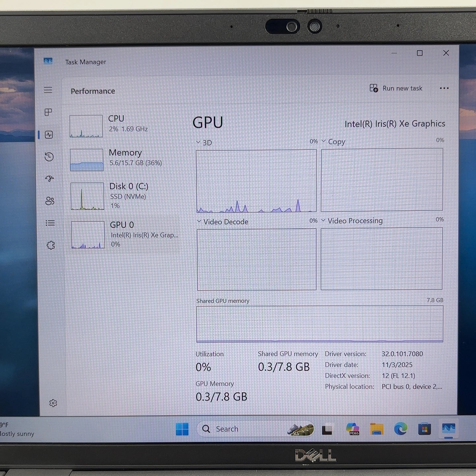Screen dimensions: 476x476
Task: Click the Task Manager taskbar icon
Action: (x=449, y=429)
